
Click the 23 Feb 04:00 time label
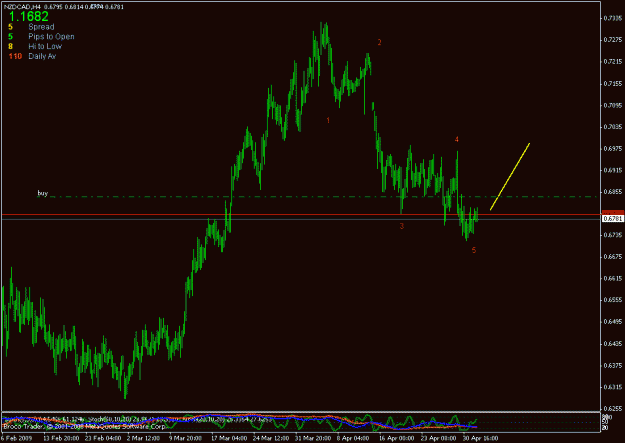pos(103,438)
